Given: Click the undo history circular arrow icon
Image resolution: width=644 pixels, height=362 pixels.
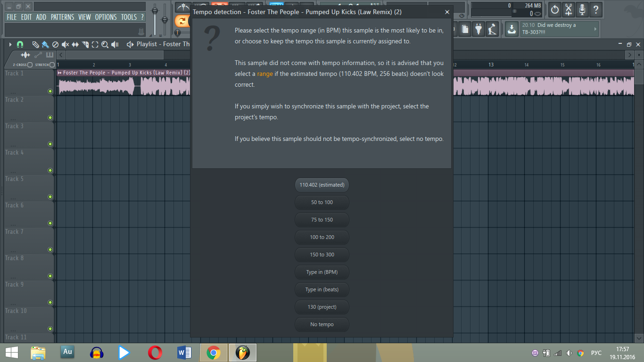Looking at the screenshot, I should point(555,9).
